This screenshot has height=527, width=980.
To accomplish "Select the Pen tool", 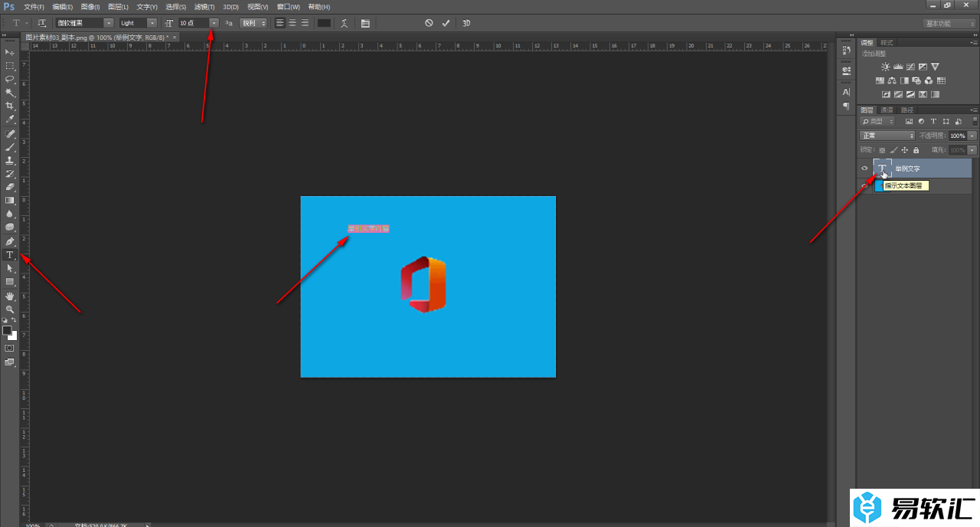I will point(10,242).
